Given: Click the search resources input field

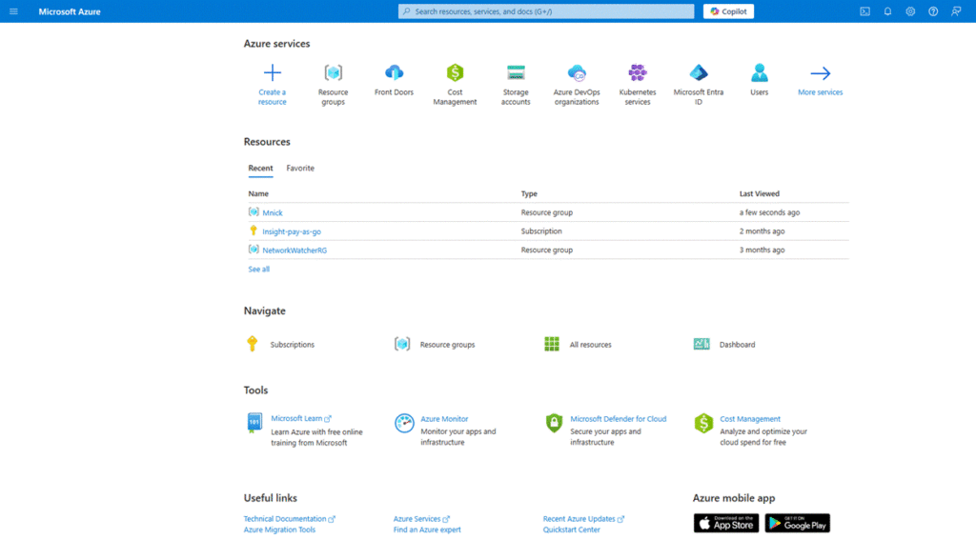Looking at the screenshot, I should click(546, 11).
